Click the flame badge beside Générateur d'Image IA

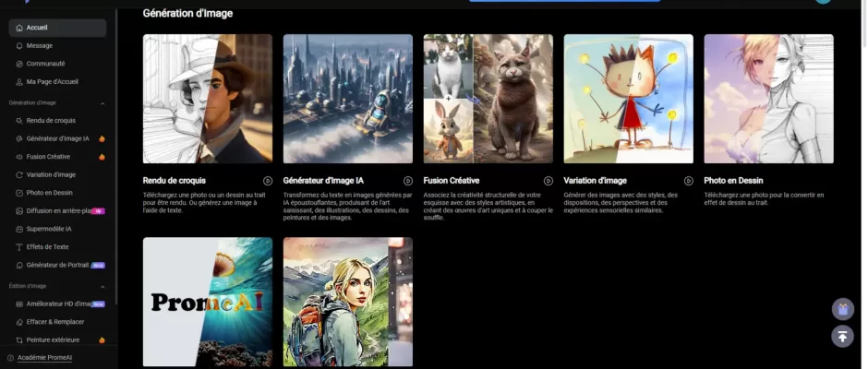tap(102, 139)
